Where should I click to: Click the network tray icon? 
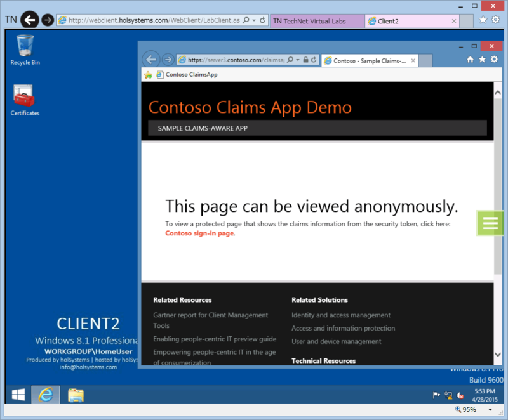click(x=448, y=395)
